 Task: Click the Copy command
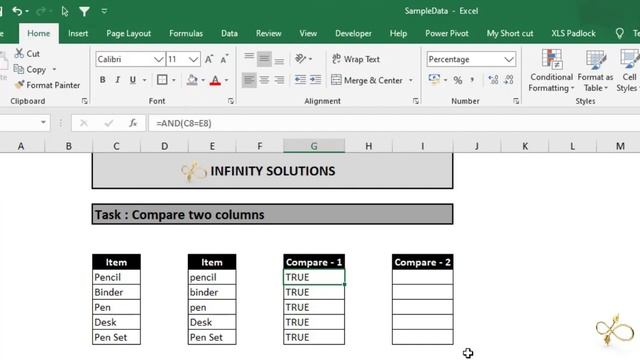point(30,69)
